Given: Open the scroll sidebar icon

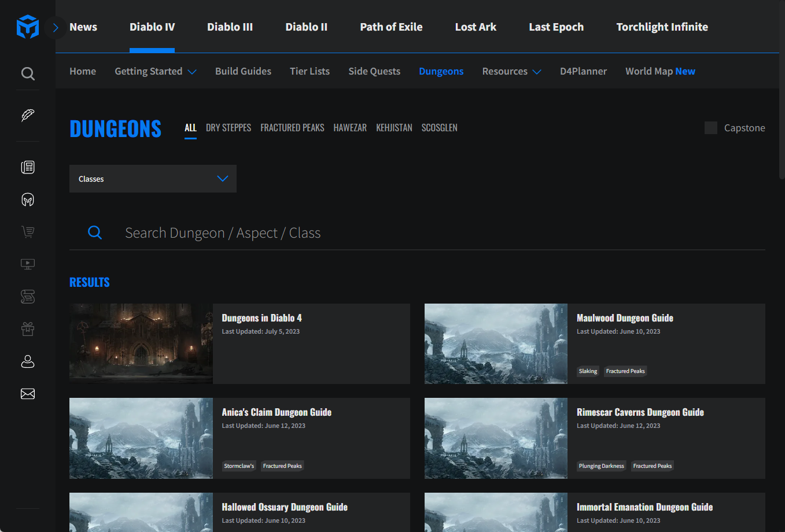Looking at the screenshot, I should 28,297.
